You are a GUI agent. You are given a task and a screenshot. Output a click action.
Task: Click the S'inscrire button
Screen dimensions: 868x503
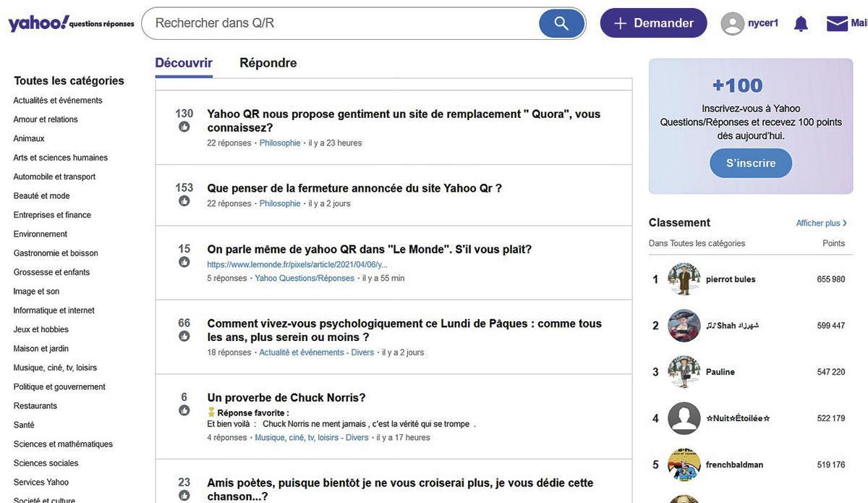[751, 164]
